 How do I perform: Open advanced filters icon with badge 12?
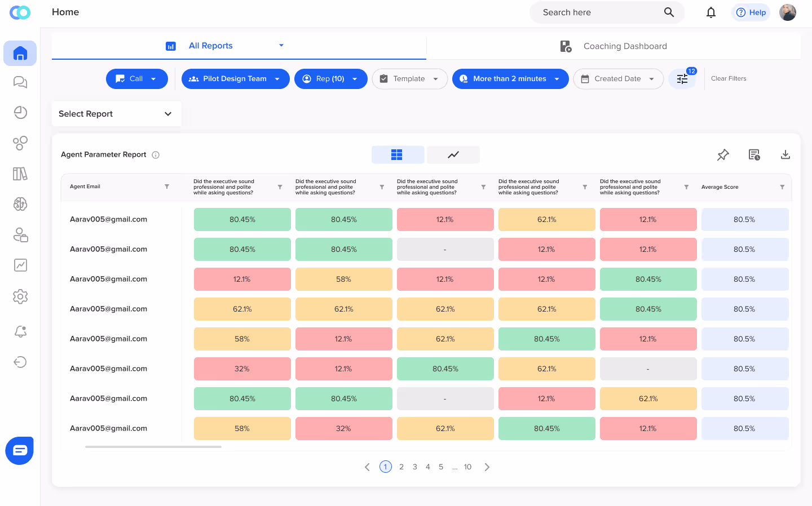682,79
